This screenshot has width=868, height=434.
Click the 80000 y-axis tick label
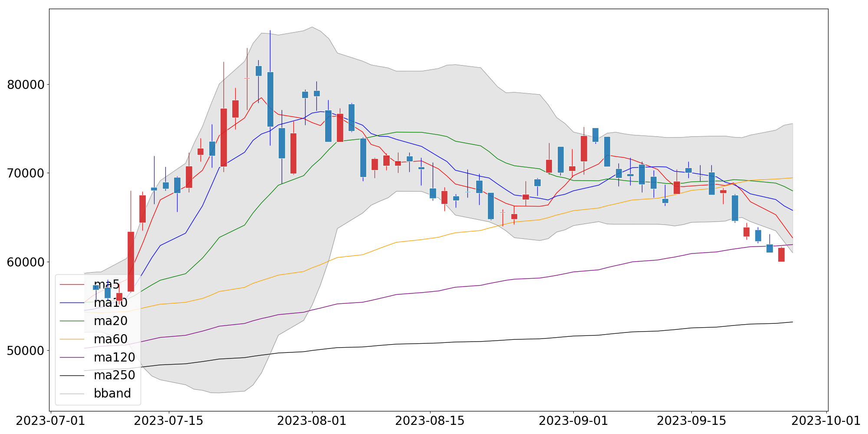click(x=26, y=85)
